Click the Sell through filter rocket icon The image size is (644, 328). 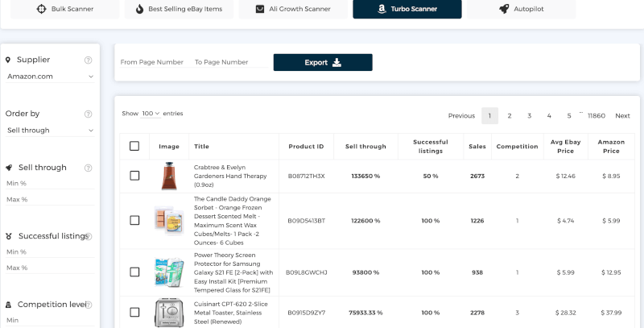pyautogui.click(x=9, y=168)
